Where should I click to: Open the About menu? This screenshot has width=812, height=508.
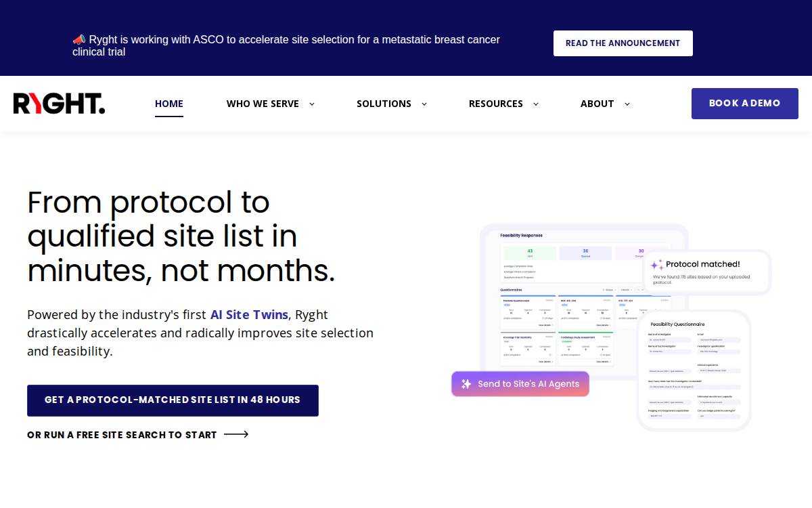[597, 104]
